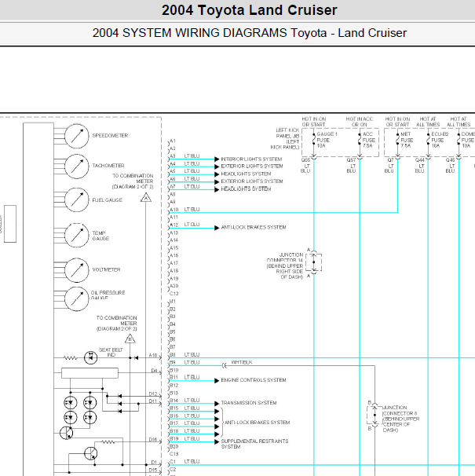This screenshot has height=476, width=475.
Task: Click pin label C12
Action: coord(174,294)
